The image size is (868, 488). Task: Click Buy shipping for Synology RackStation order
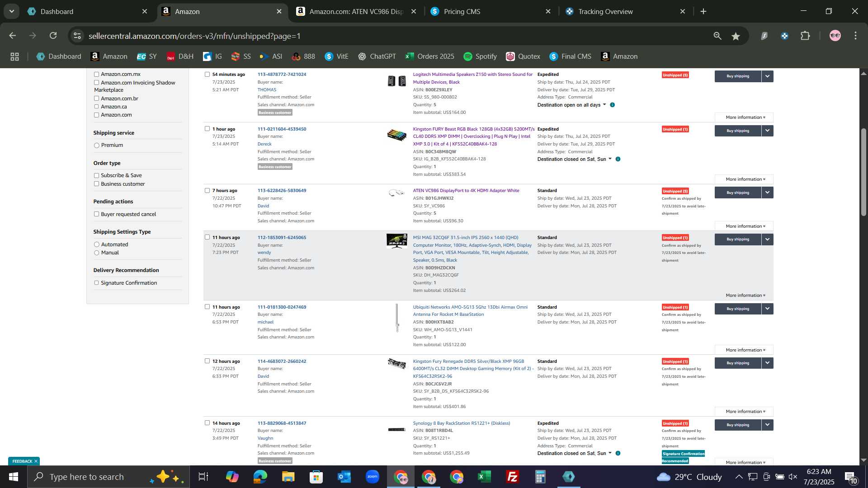738,425
